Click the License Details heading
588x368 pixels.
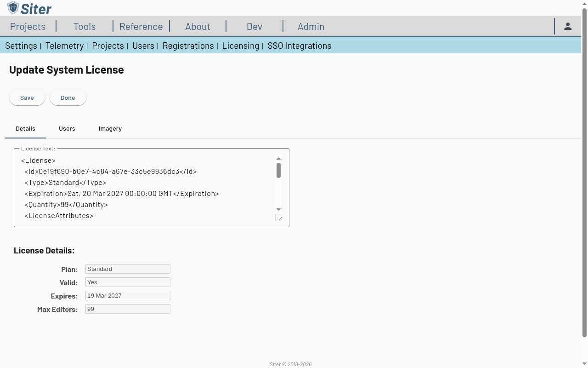(44, 251)
